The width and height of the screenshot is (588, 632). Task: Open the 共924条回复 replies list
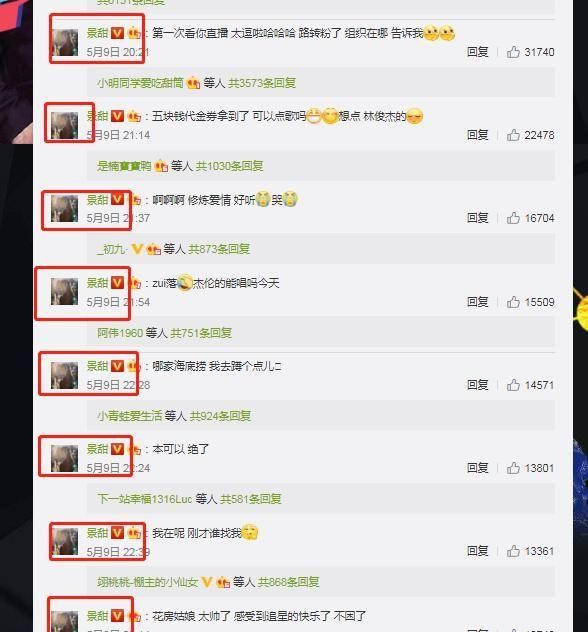220,416
